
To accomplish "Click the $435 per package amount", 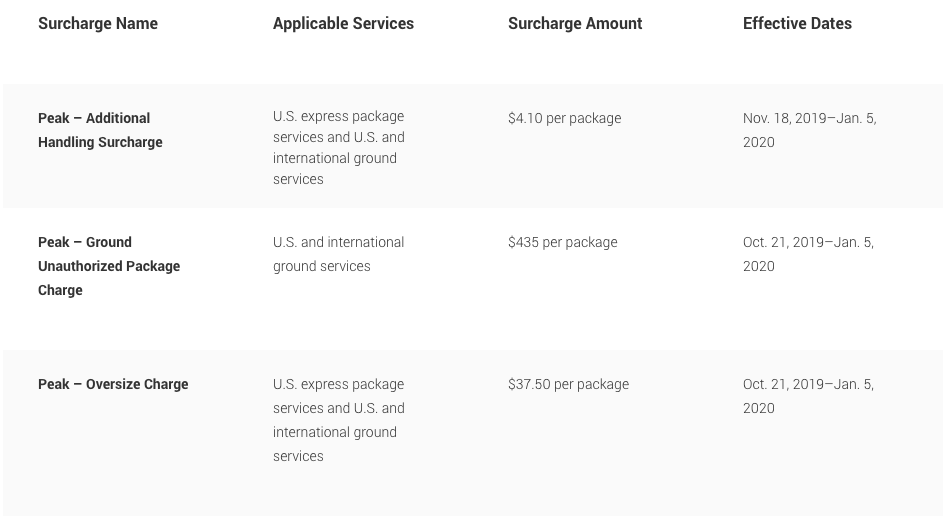I will (562, 242).
